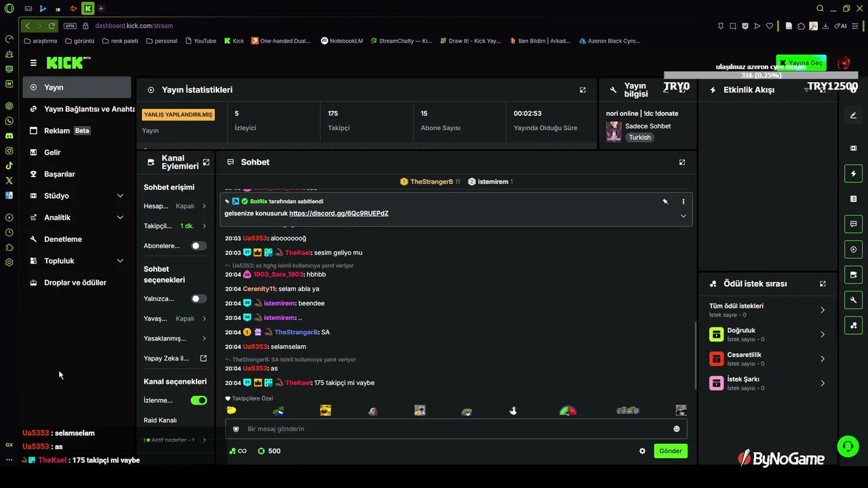This screenshot has width=868, height=488.
Task: Open Discord in the browser sidebar
Action: click(9, 136)
